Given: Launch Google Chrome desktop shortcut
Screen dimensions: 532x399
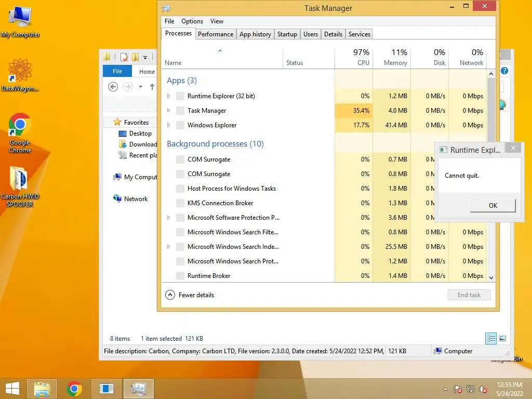Looking at the screenshot, I should pyautogui.click(x=20, y=133).
